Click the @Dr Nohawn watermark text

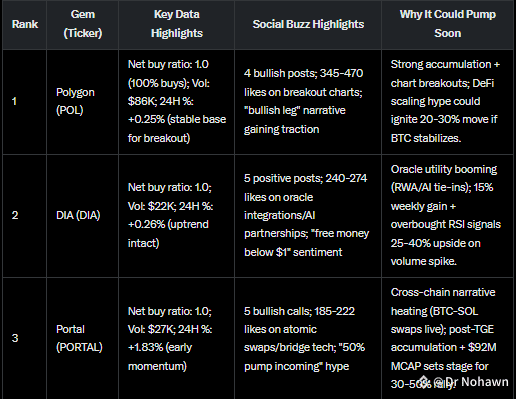pos(471,382)
